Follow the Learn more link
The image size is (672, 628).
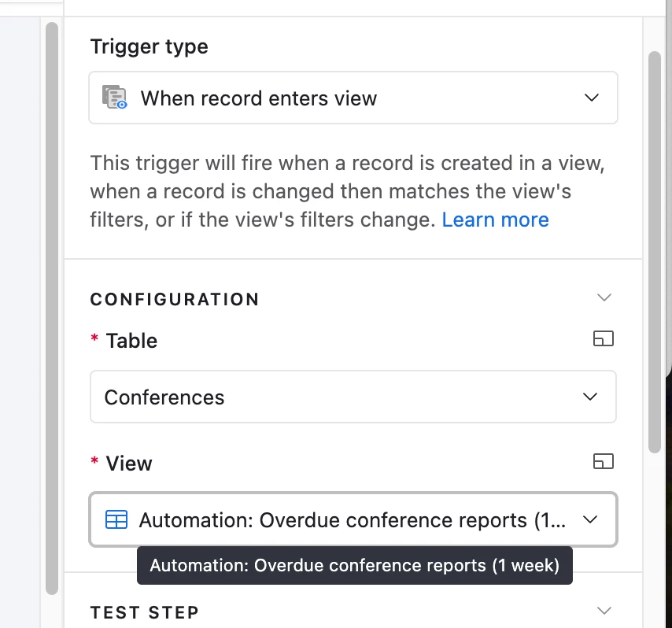coord(495,220)
